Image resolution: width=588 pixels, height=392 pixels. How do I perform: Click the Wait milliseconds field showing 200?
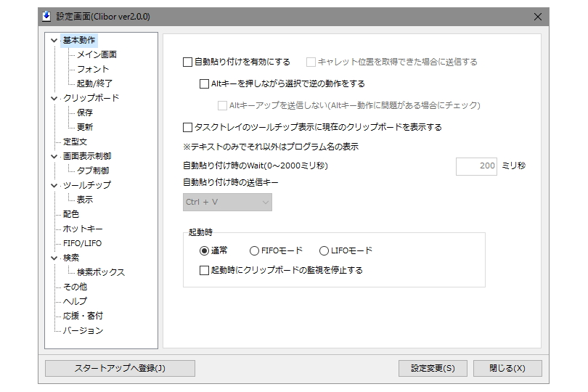click(x=476, y=166)
